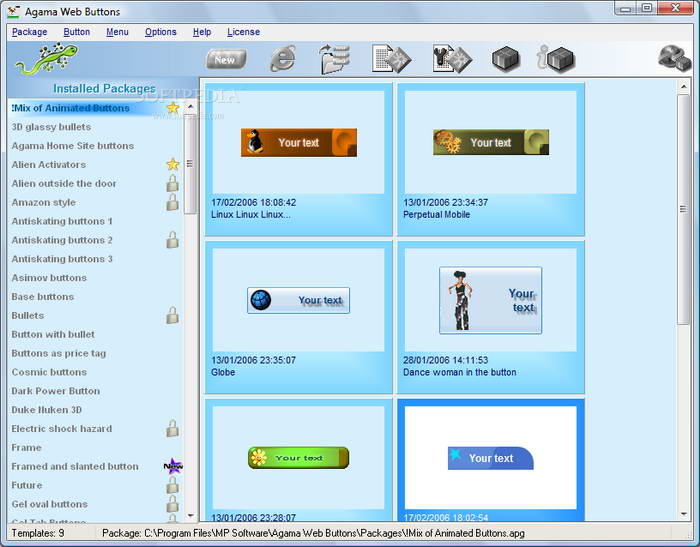Click Installed Packages header
Screen dimensions: 700x547
tap(104, 88)
